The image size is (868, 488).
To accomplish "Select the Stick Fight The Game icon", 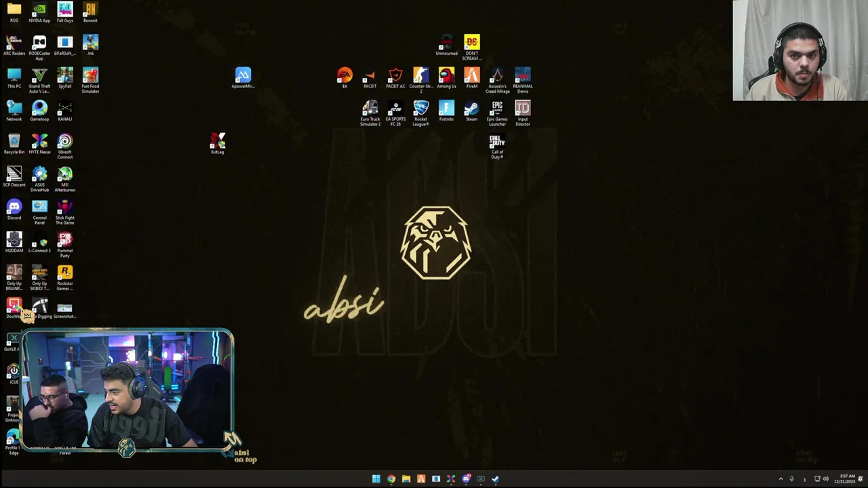I will (65, 211).
